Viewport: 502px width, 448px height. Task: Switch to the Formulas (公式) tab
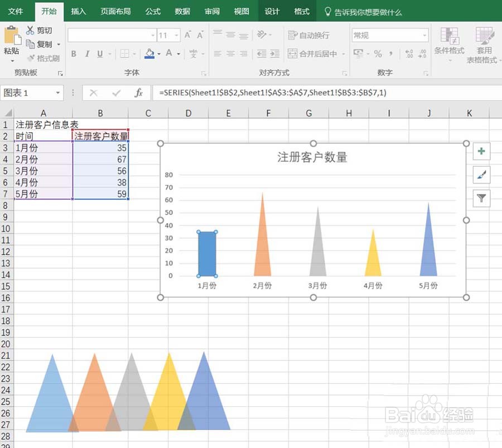coord(153,12)
